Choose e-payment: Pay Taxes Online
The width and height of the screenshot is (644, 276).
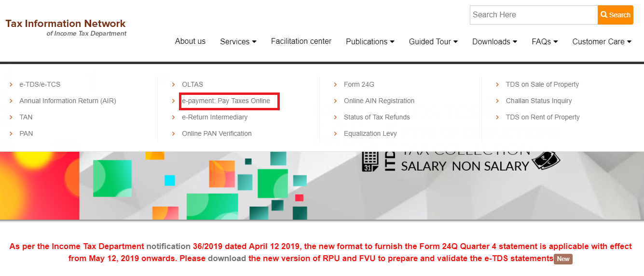[x=226, y=101]
